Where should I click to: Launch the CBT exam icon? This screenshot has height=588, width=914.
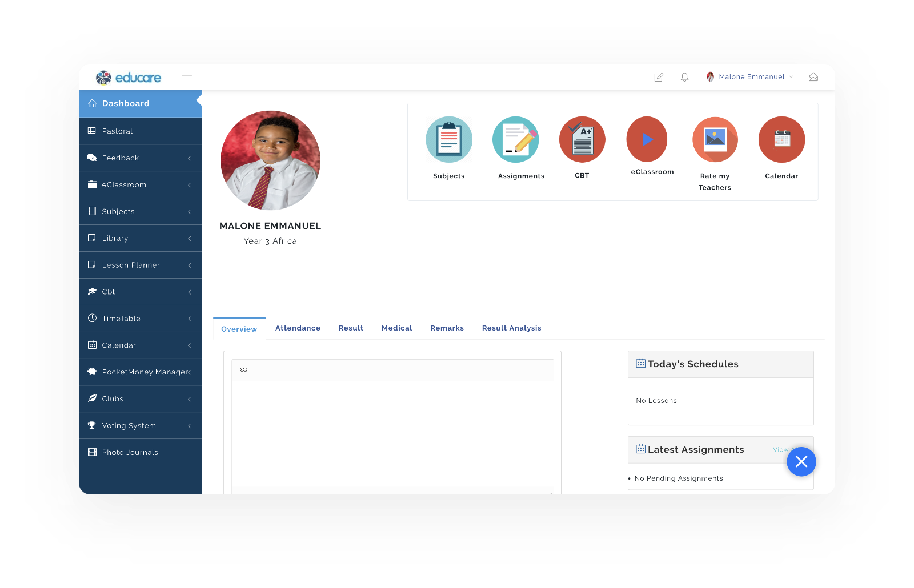coord(582,140)
